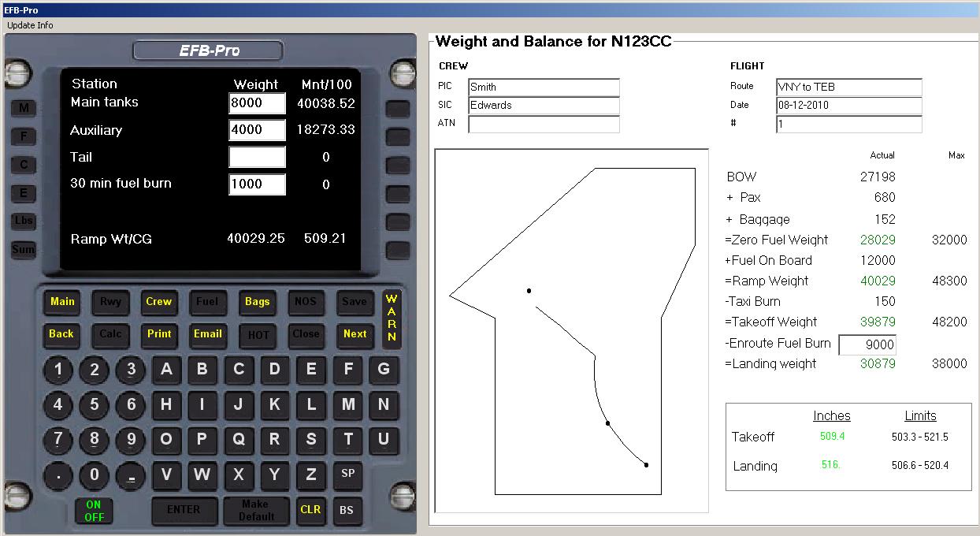Click the ENTER key
The width and height of the screenshot is (980, 536).
click(x=184, y=510)
